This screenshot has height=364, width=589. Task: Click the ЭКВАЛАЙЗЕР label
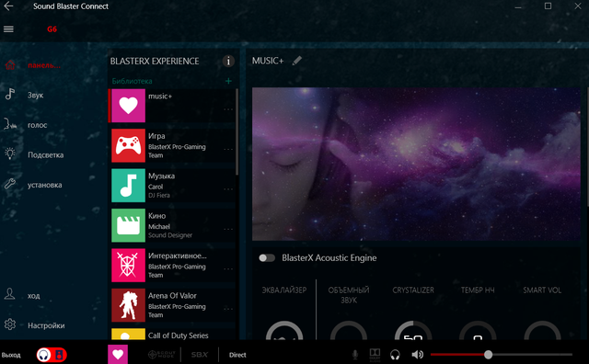[284, 290]
